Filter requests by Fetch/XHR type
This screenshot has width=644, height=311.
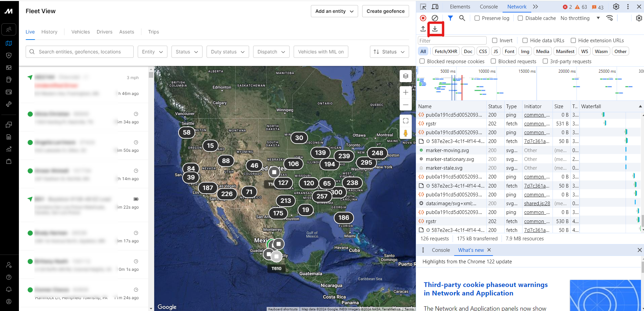446,51
